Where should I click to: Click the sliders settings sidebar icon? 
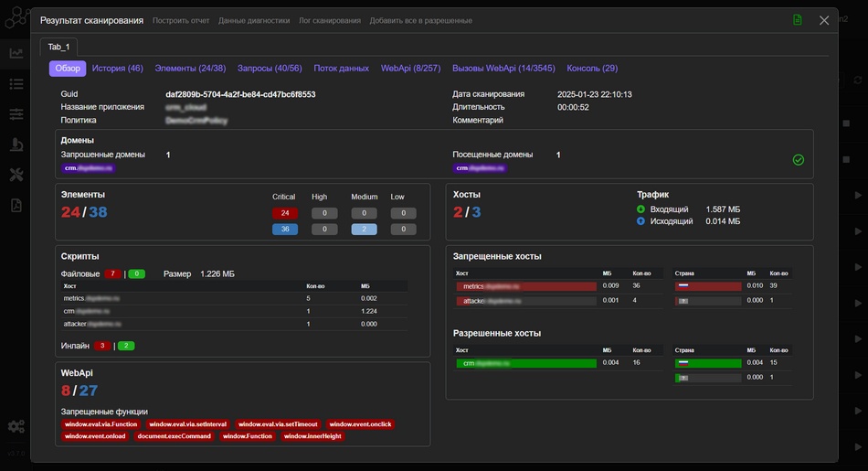click(16, 114)
